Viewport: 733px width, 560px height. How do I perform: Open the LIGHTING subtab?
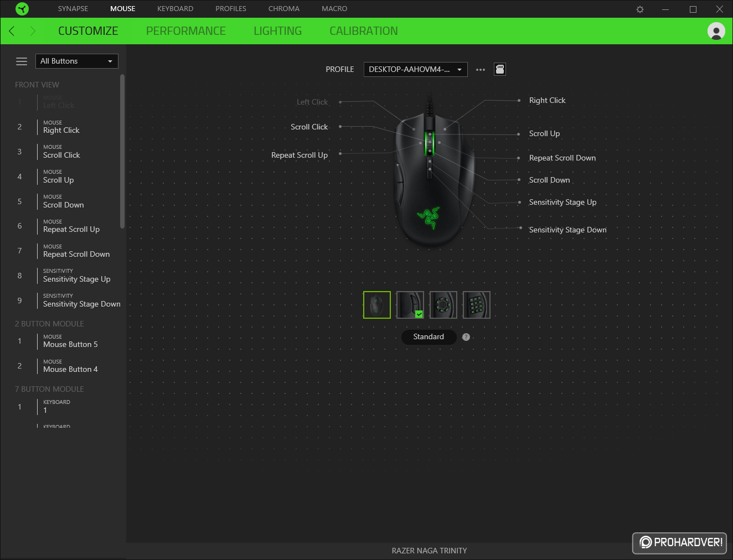point(278,31)
